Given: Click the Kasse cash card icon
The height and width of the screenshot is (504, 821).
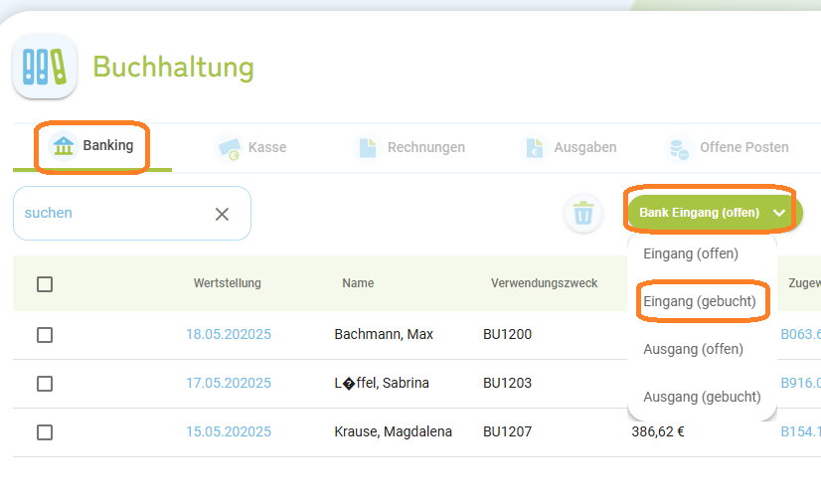Looking at the screenshot, I should (x=229, y=148).
